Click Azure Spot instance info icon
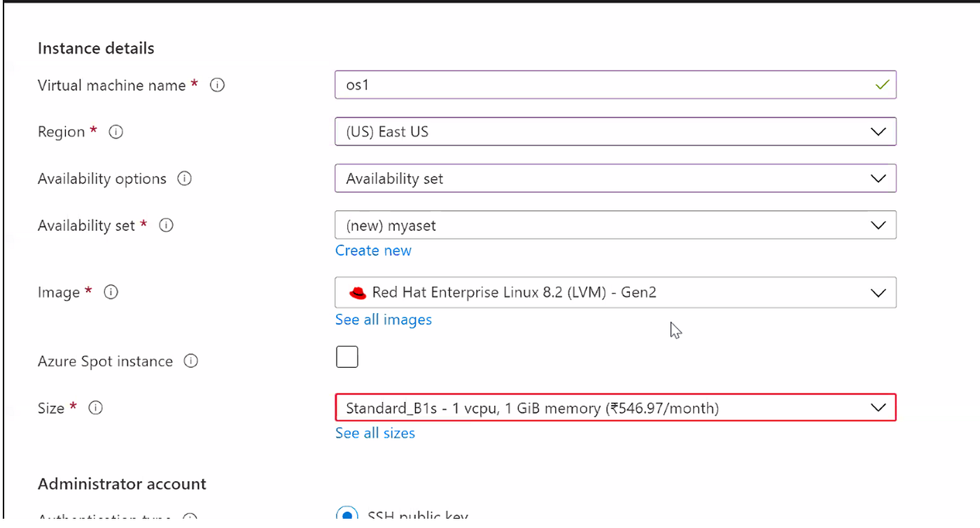This screenshot has width=980, height=528. coord(190,362)
